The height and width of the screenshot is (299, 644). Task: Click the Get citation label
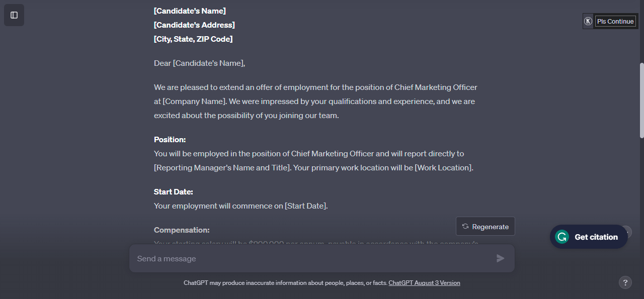point(596,237)
